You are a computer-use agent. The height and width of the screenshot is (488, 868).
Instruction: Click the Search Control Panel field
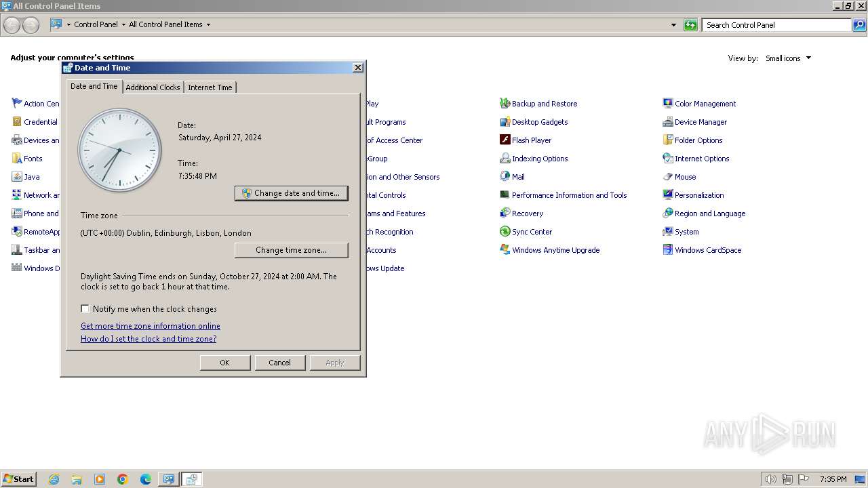click(x=776, y=25)
